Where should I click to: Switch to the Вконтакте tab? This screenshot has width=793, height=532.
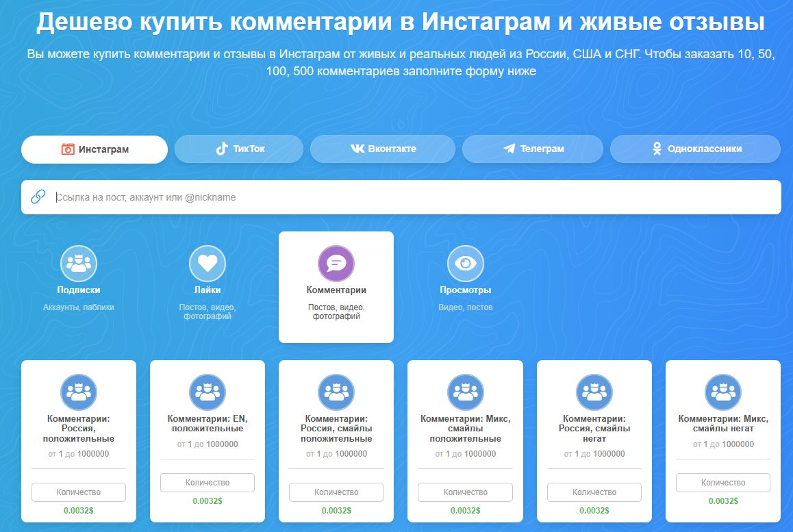pos(382,149)
